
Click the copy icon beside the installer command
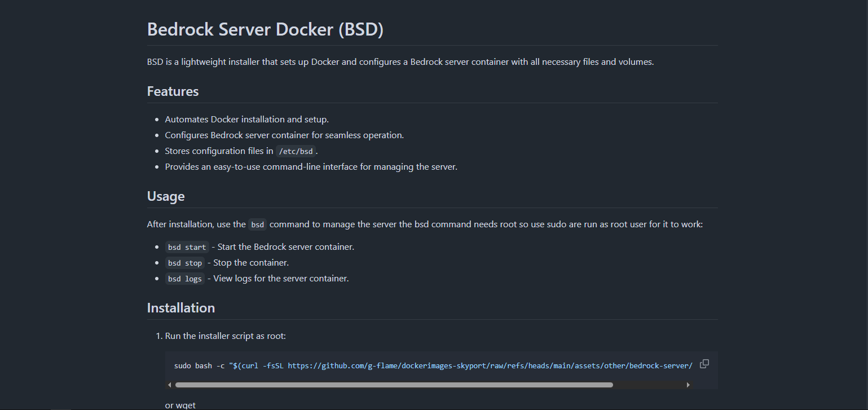(x=704, y=364)
